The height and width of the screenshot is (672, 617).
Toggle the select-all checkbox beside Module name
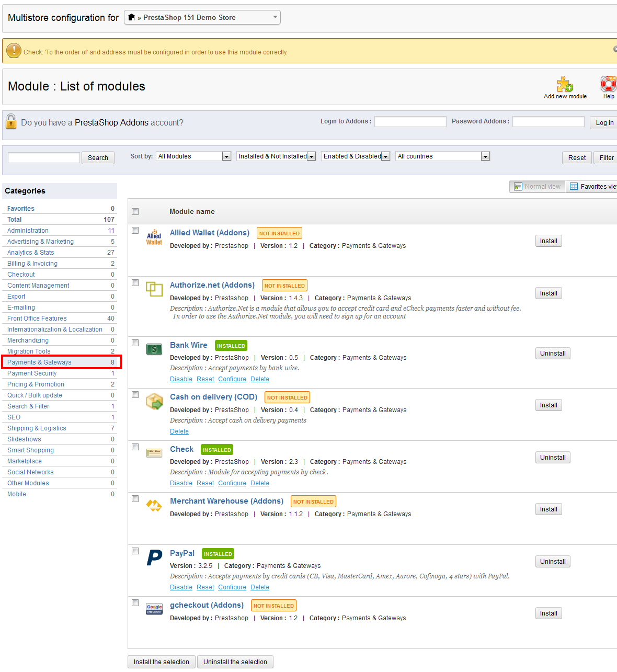pyautogui.click(x=135, y=212)
